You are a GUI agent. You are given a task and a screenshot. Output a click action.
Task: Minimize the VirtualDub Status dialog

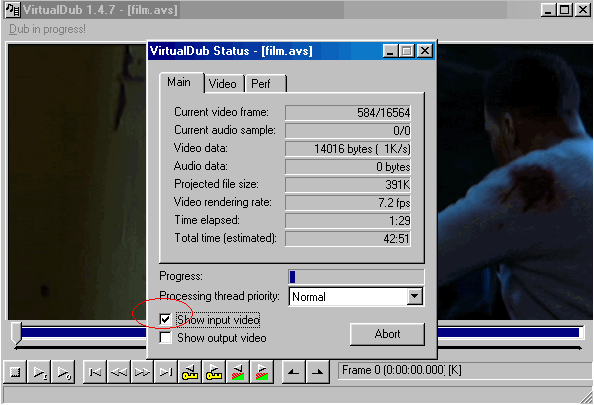point(390,51)
